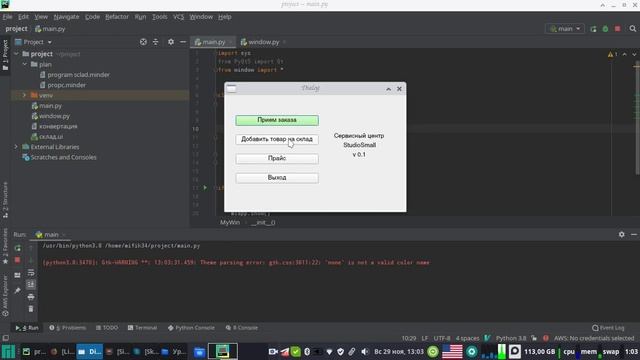Toggle the AWS Explorer side tool window

[x=5, y=296]
